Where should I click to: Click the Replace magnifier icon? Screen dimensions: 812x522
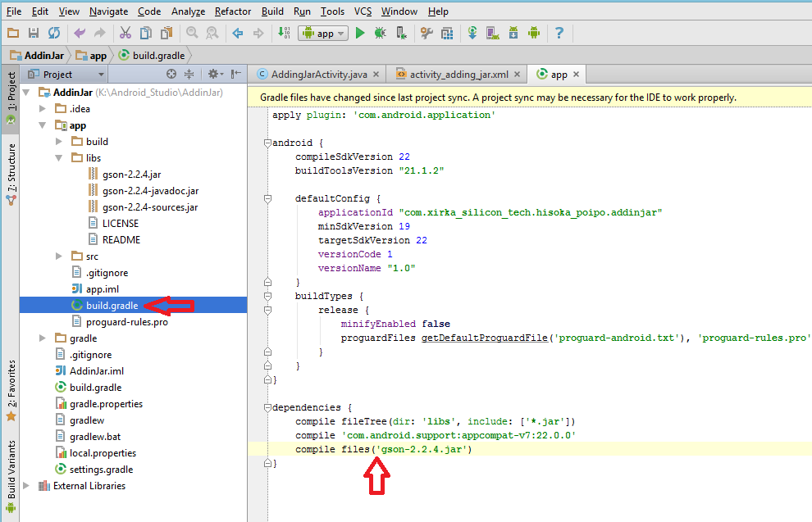[x=212, y=33]
